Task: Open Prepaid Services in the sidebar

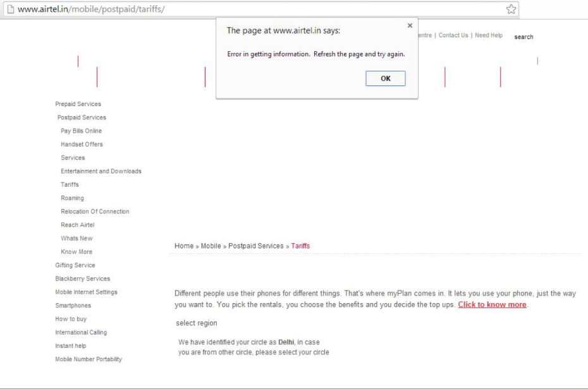Action: point(78,104)
